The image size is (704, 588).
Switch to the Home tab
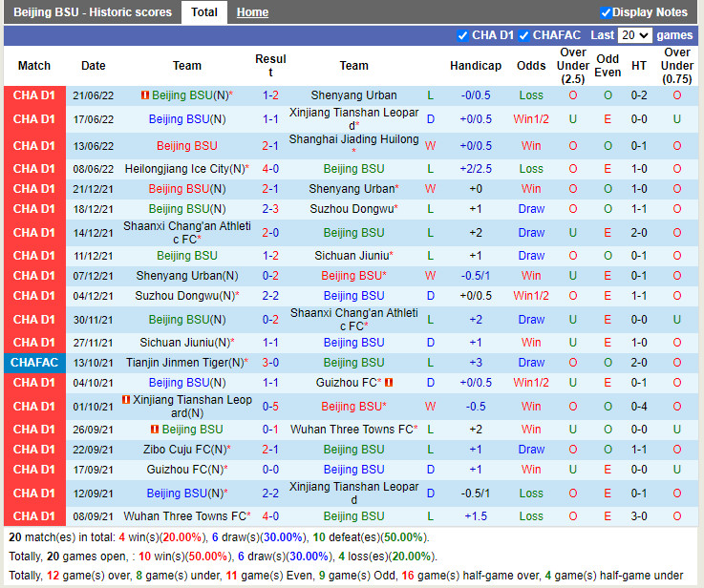[x=252, y=12]
